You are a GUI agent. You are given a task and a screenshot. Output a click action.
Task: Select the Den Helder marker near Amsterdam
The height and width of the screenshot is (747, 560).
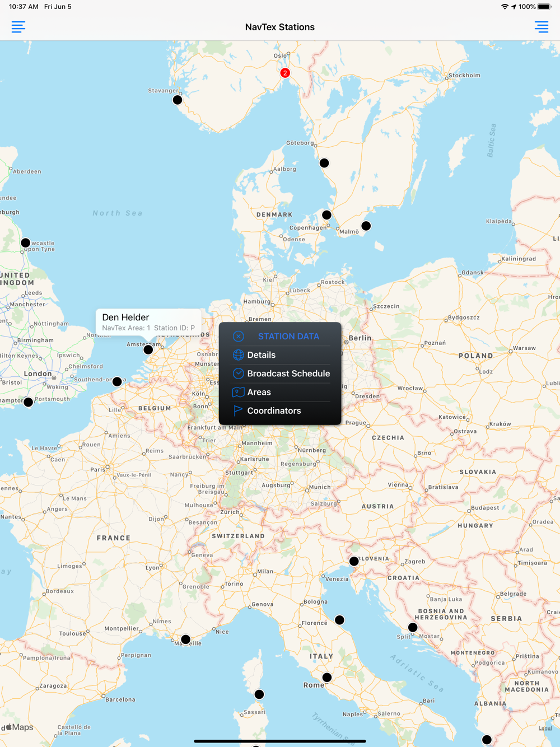tap(148, 349)
